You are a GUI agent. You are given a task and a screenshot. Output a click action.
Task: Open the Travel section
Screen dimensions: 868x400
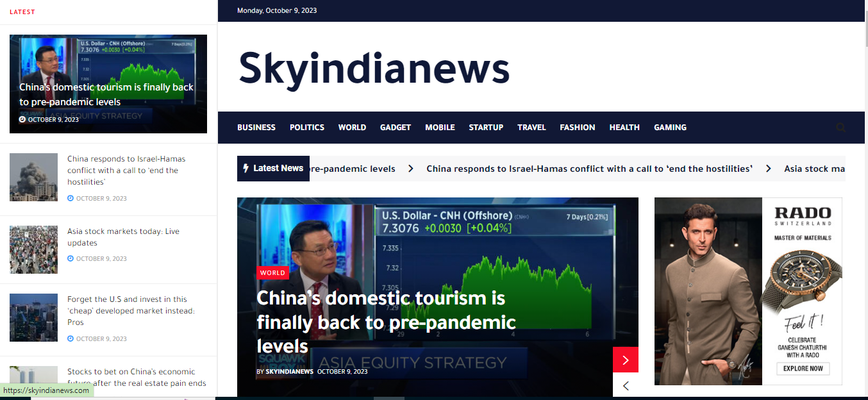(531, 128)
